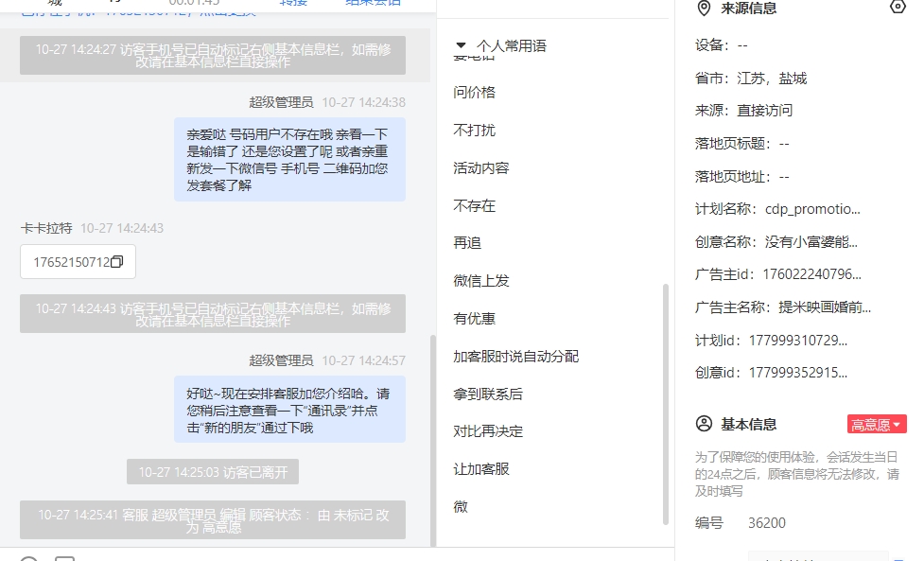
Task: Click the 广告主名称 提米映画婚前... row
Action: coord(783,307)
